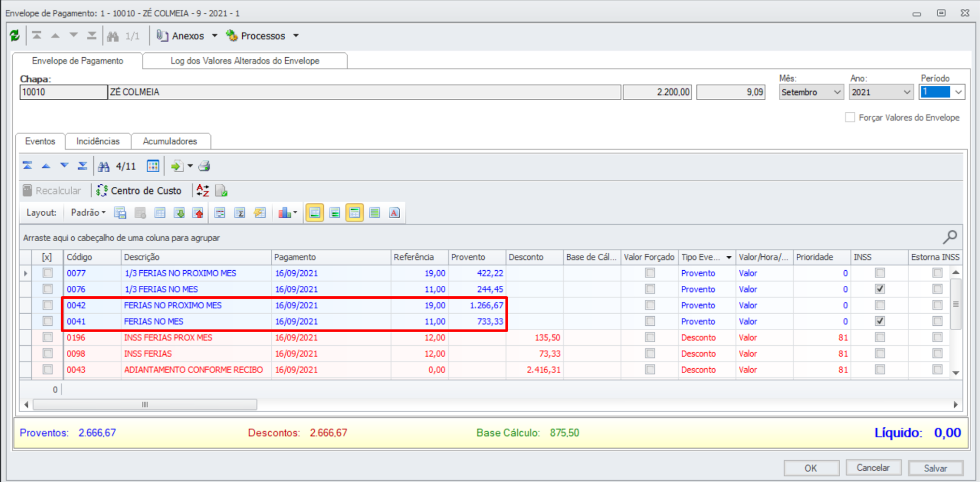The height and width of the screenshot is (482, 980).
Task: Toggle the first highlighted grid view icon
Action: click(315, 213)
